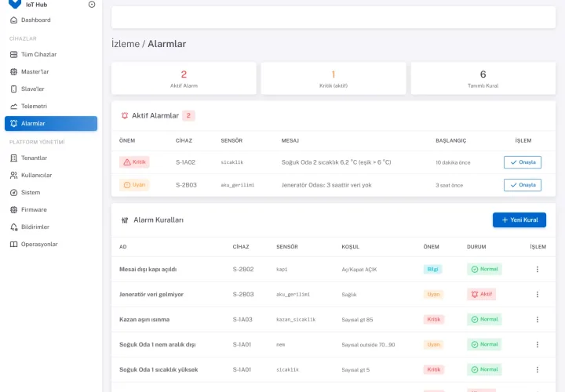565x392 pixels.
Task: Click the Aktif Alarmlar bell header icon
Action: [x=125, y=115]
